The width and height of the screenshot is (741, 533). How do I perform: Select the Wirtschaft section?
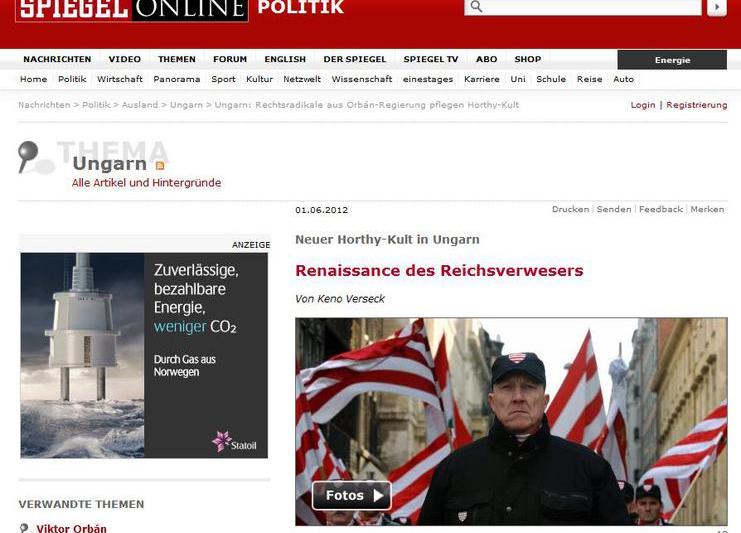(x=120, y=79)
